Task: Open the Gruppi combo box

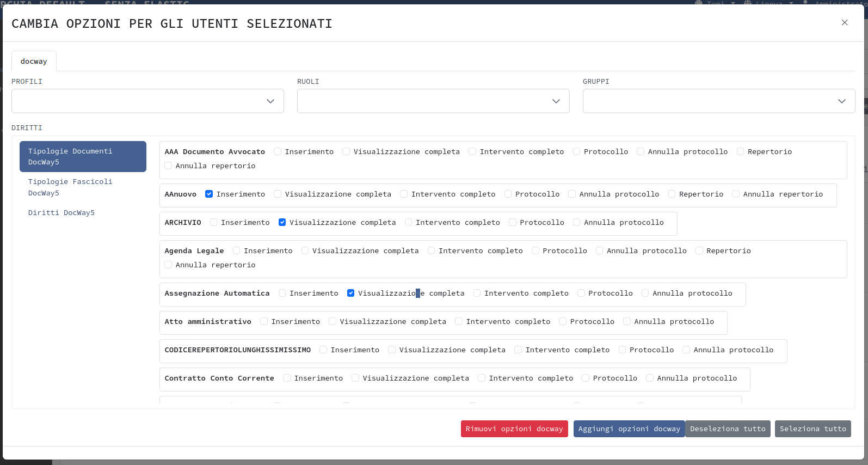Action: [718, 101]
